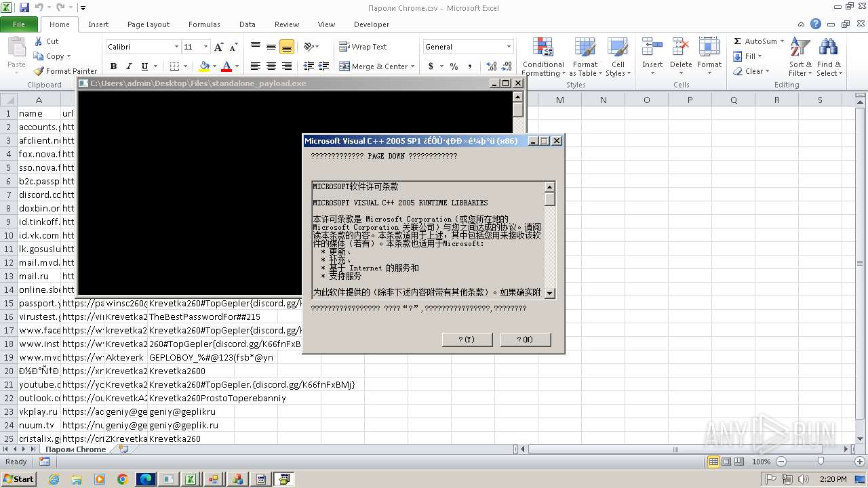Switch to the Insert tab
The image size is (868, 488).
pos(98,24)
